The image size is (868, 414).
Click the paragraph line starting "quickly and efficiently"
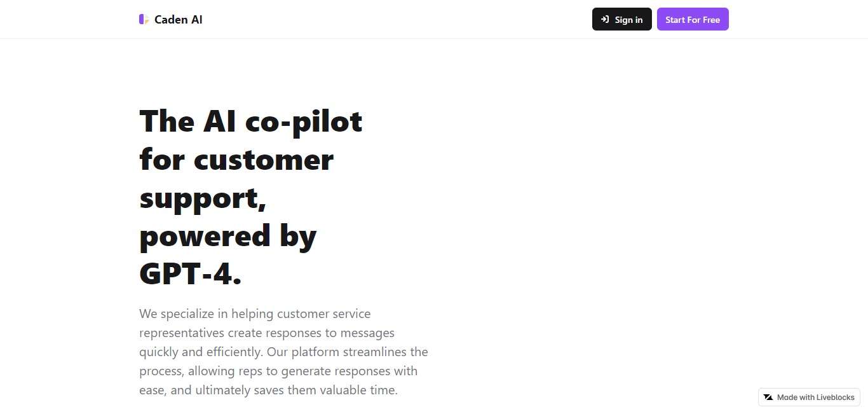pos(283,352)
